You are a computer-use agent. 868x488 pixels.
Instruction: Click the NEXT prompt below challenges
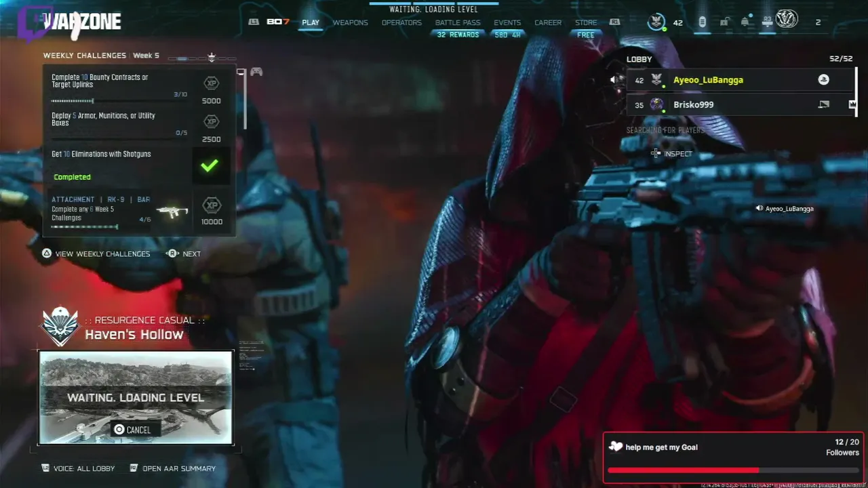(184, 253)
